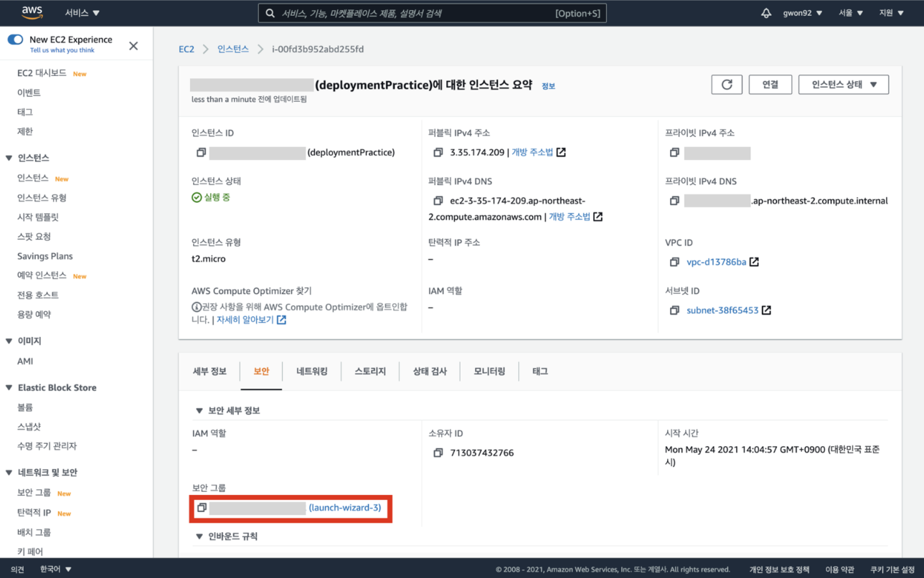Image resolution: width=924 pixels, height=578 pixels.
Task: Open the subnet-38f65453 link
Action: click(722, 311)
